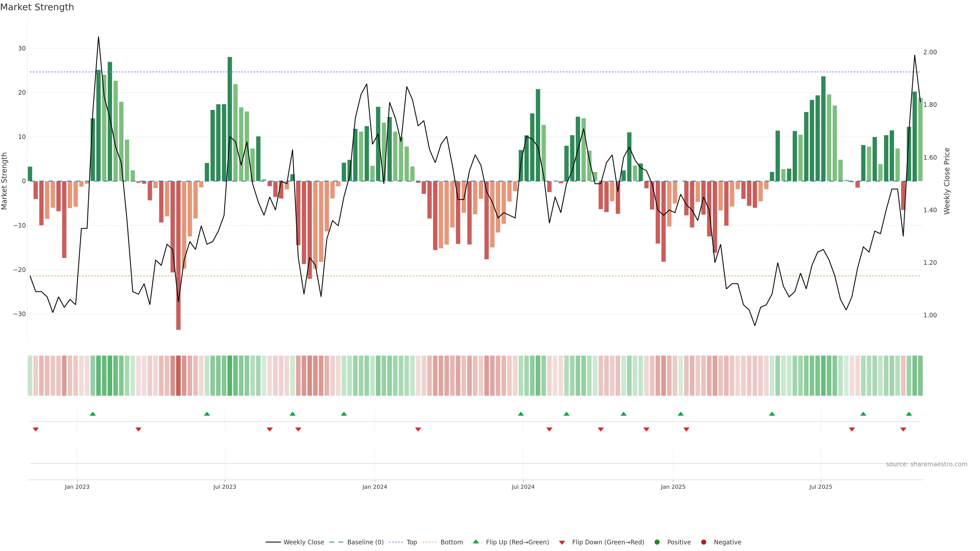
Task: Click the red Negative circle legend icon
Action: (x=703, y=542)
